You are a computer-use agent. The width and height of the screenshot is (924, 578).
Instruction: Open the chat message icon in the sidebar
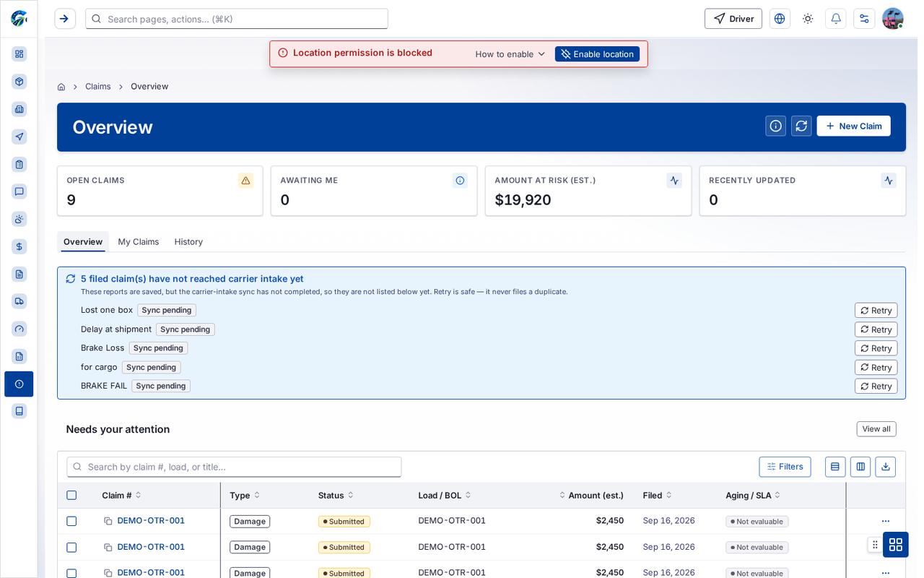point(19,191)
